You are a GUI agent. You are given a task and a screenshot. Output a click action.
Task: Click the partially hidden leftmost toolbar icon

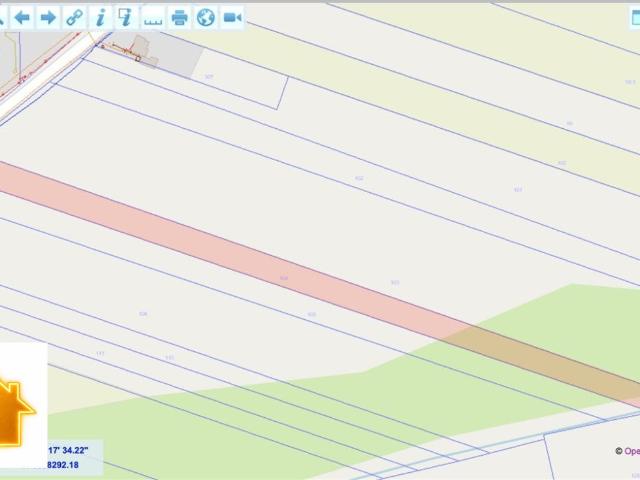point(3,17)
